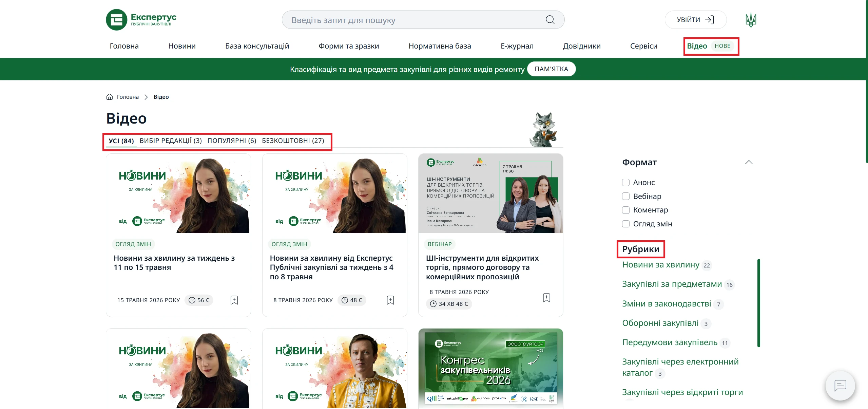This screenshot has width=868, height=409.
Task: Bookmark the ШІ-інструменти webinar video
Action: click(546, 298)
